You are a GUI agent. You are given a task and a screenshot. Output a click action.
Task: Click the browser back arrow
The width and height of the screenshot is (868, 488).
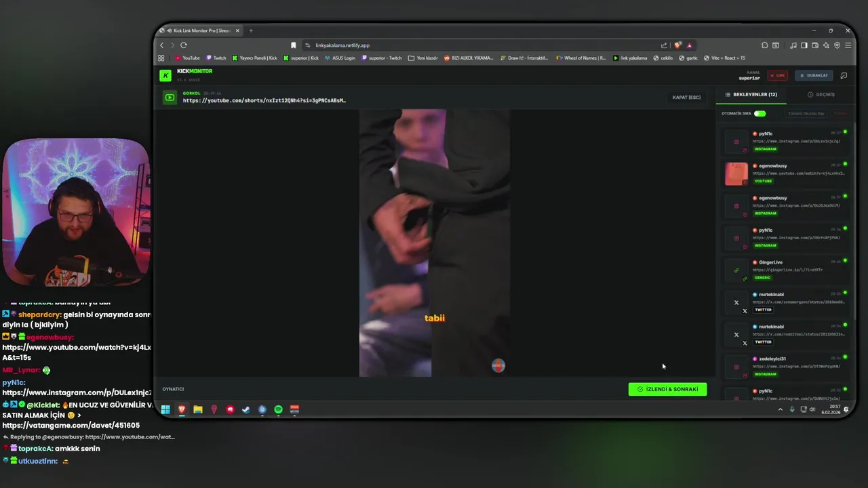(x=162, y=45)
